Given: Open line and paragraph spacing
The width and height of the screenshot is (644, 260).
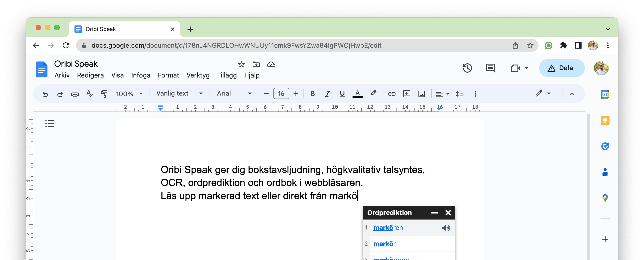Looking at the screenshot, I should point(459,94).
